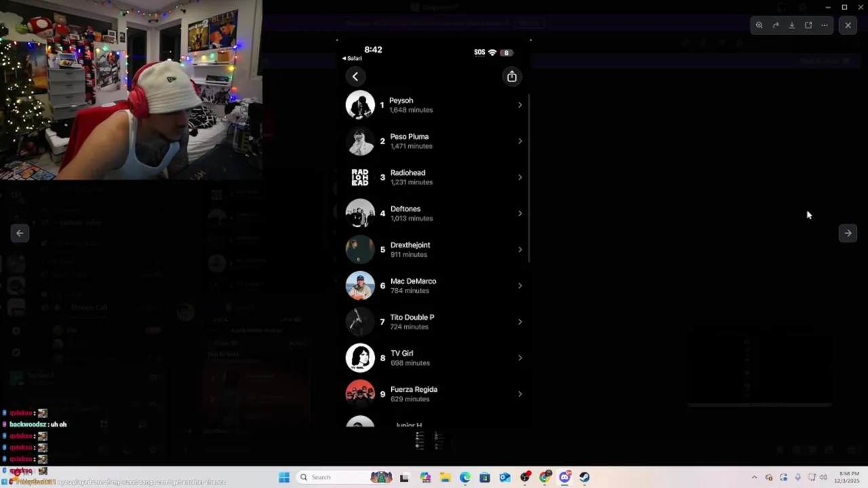Launch Microsoft Edge from the taskbar
The height and width of the screenshot is (488, 868).
[465, 477]
